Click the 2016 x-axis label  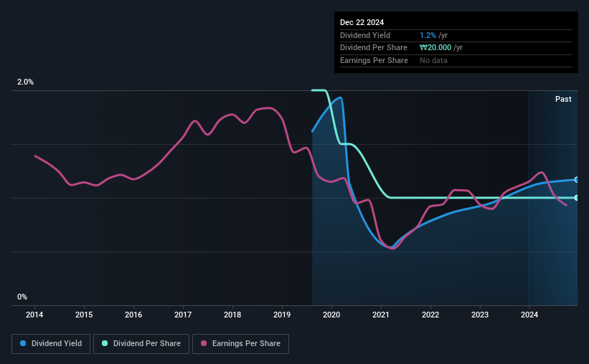pyautogui.click(x=133, y=315)
